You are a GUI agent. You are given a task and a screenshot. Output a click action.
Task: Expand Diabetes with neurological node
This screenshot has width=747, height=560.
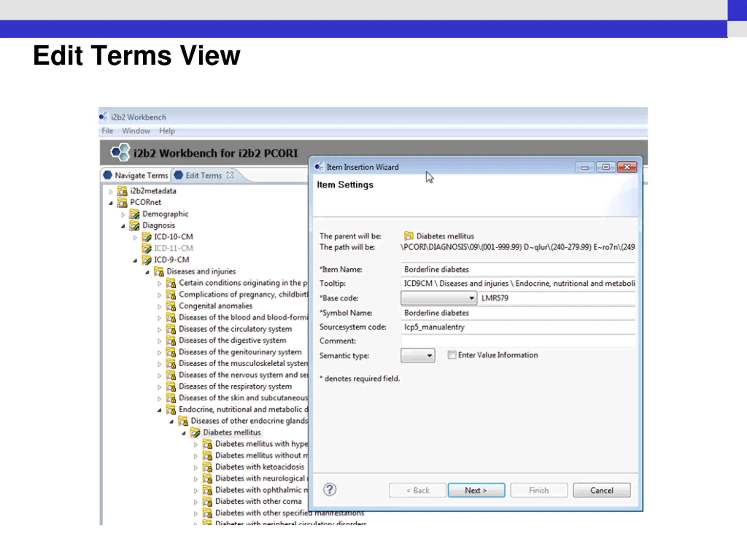click(x=196, y=479)
